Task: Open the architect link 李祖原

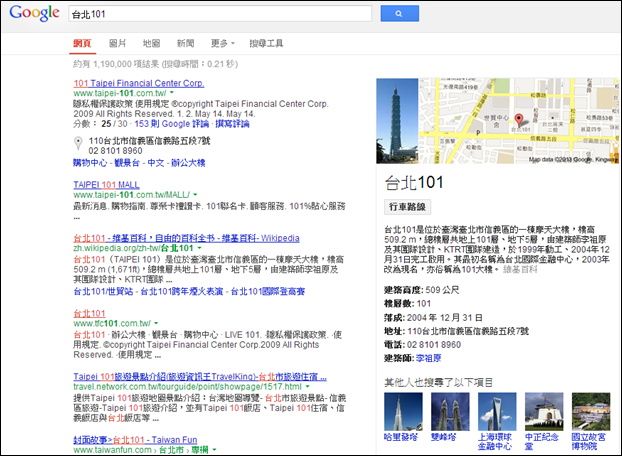Action: pyautogui.click(x=428, y=358)
